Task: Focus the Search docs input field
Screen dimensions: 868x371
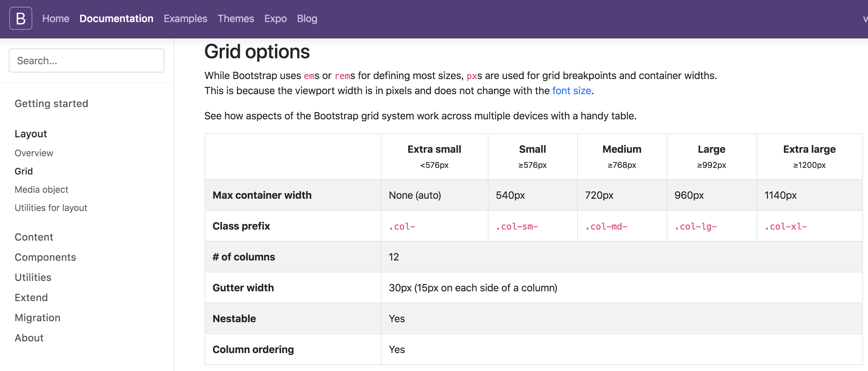Action: coord(87,60)
